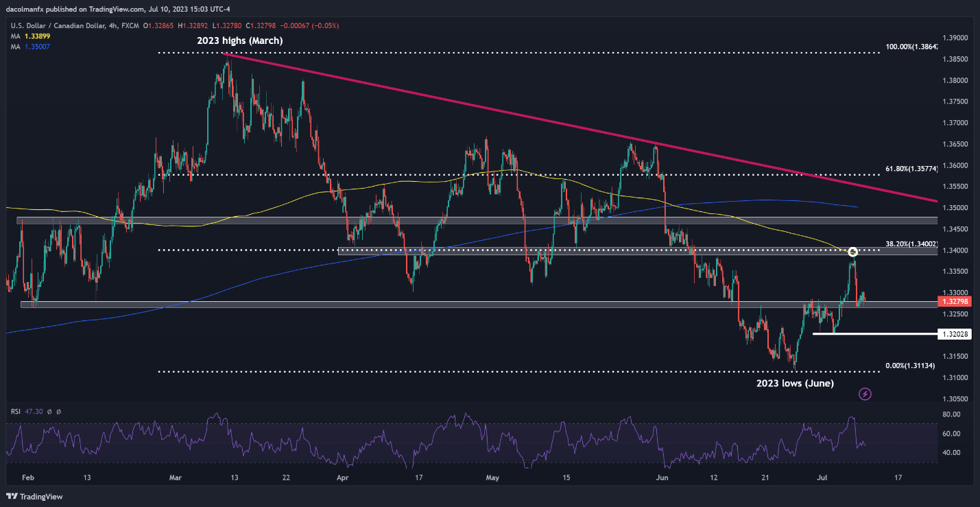
Task: Click the 1.30500 price axis label
Action: click(955, 399)
